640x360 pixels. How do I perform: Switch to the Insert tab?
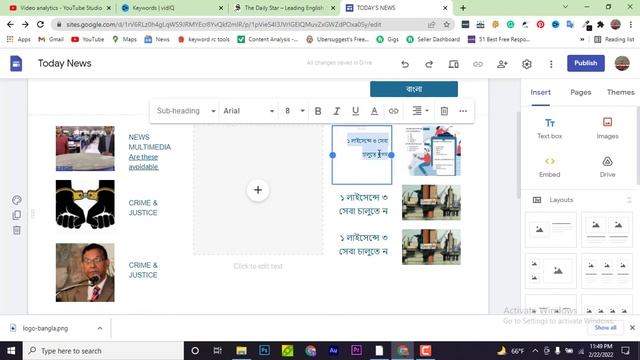point(540,93)
